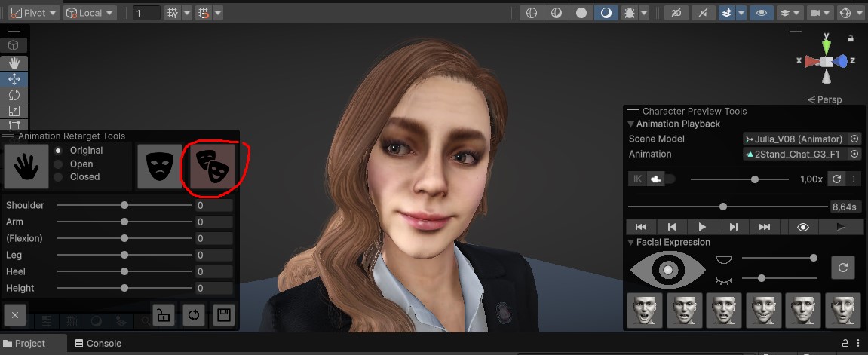This screenshot has height=355, width=868.
Task: Click the cube tool context icon
Action: point(14,45)
